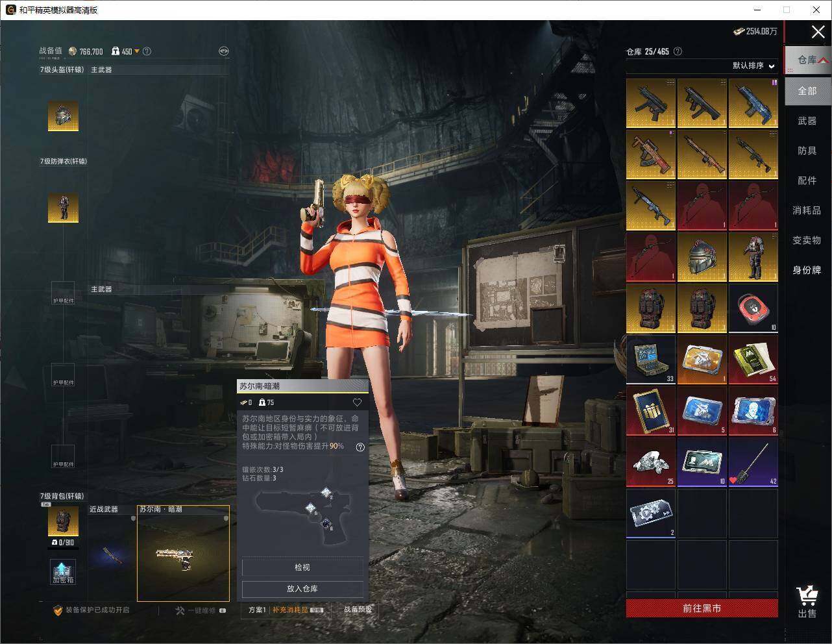Favorite 苏尔南·暗潮 with the heart icon
832x644 pixels.
pyautogui.click(x=357, y=402)
